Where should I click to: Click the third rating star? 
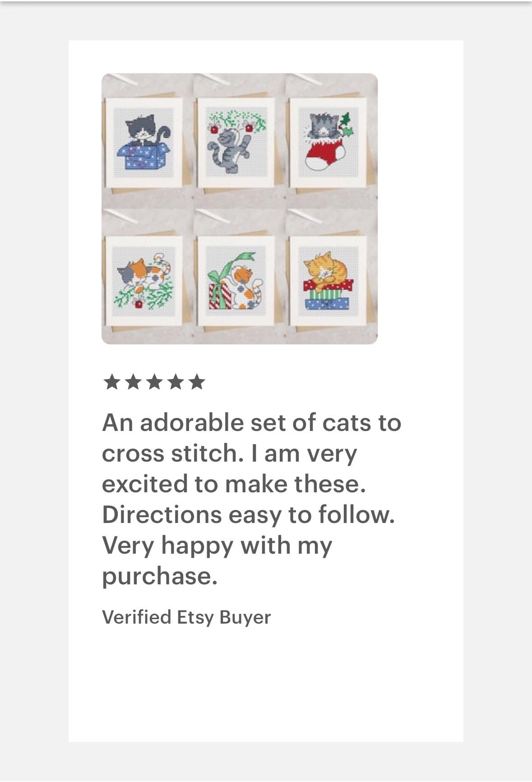tap(154, 382)
